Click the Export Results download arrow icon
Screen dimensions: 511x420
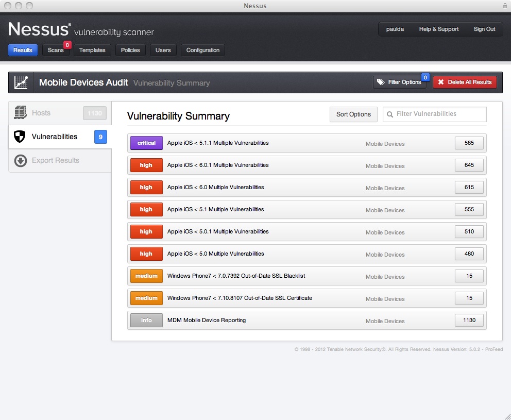pos(21,160)
